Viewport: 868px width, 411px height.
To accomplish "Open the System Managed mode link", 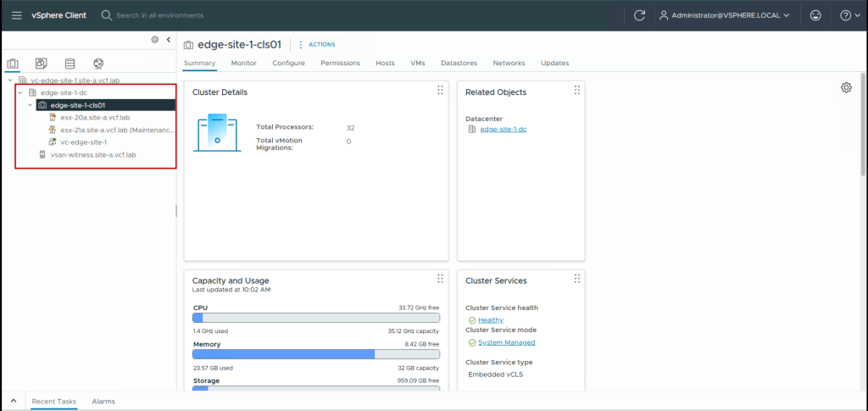I will pos(507,342).
